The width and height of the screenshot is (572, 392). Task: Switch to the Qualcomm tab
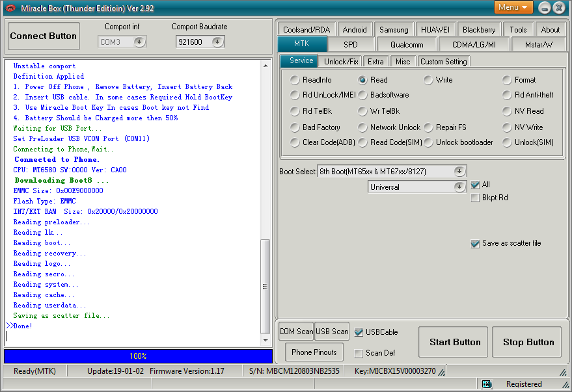coord(407,44)
